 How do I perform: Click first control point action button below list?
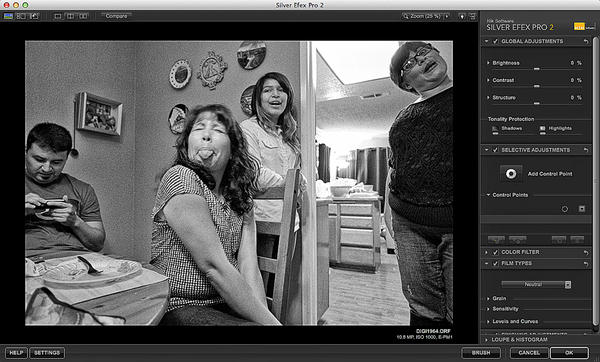pos(496,240)
